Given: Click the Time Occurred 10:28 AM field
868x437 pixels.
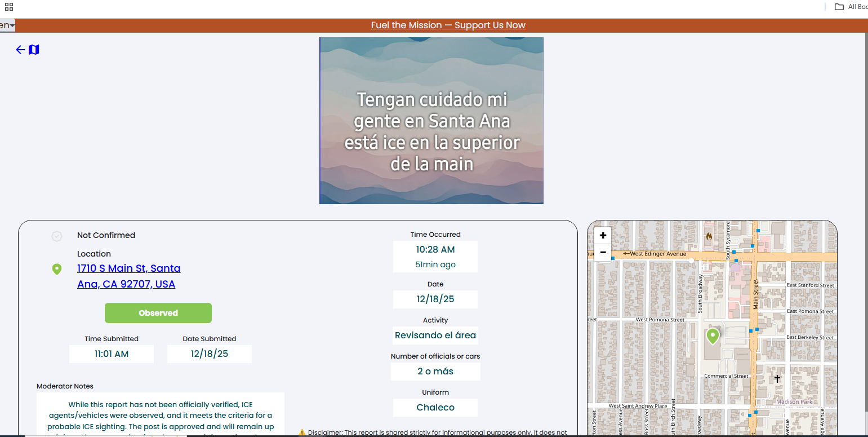Looking at the screenshot, I should click(435, 250).
